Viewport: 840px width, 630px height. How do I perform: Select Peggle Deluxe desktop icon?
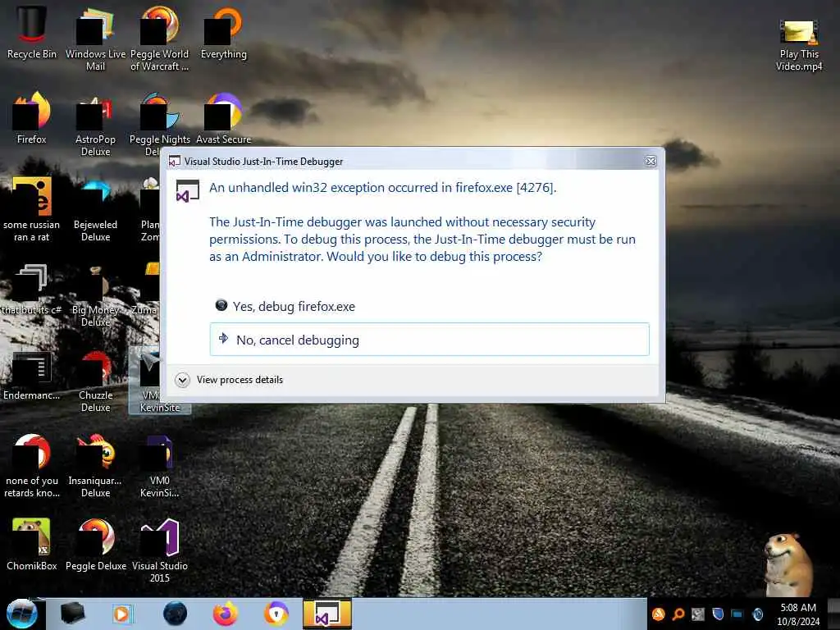(95, 545)
